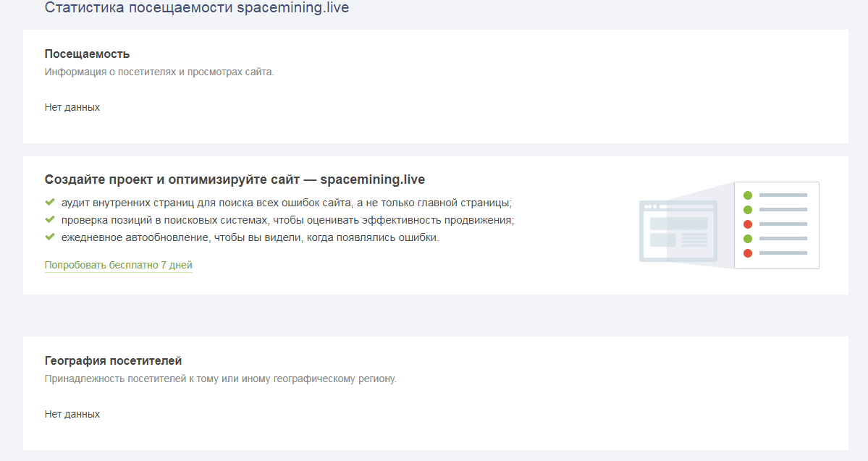868x461 pixels.
Task: Click 'Нет данных' under География посетителей
Action: [x=72, y=414]
